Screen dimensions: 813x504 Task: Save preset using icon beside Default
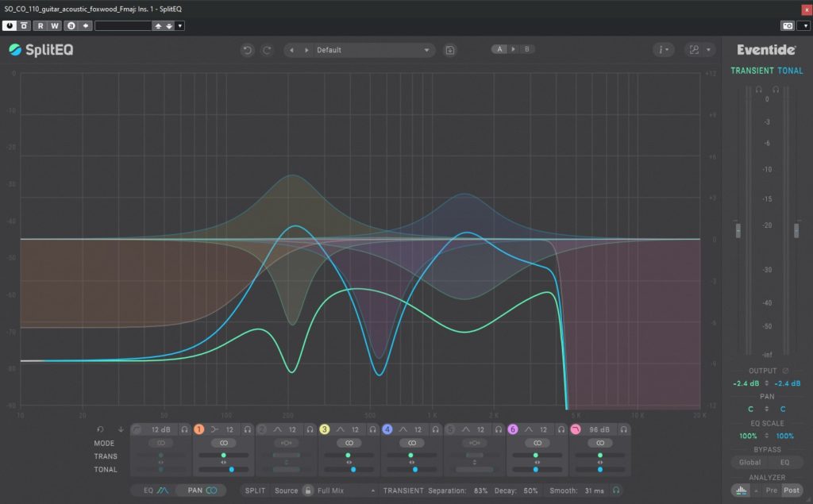450,50
